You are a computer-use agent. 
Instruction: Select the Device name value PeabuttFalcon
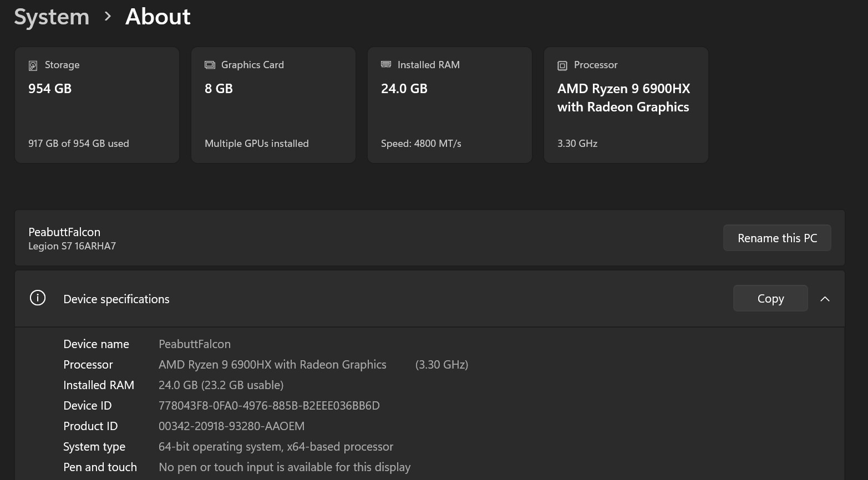[x=195, y=344]
